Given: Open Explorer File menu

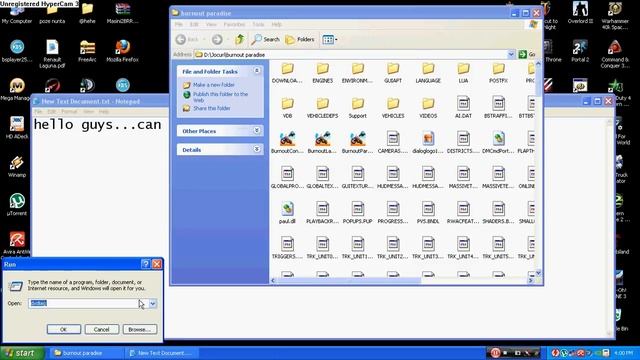Looking at the screenshot, I should 179,24.
